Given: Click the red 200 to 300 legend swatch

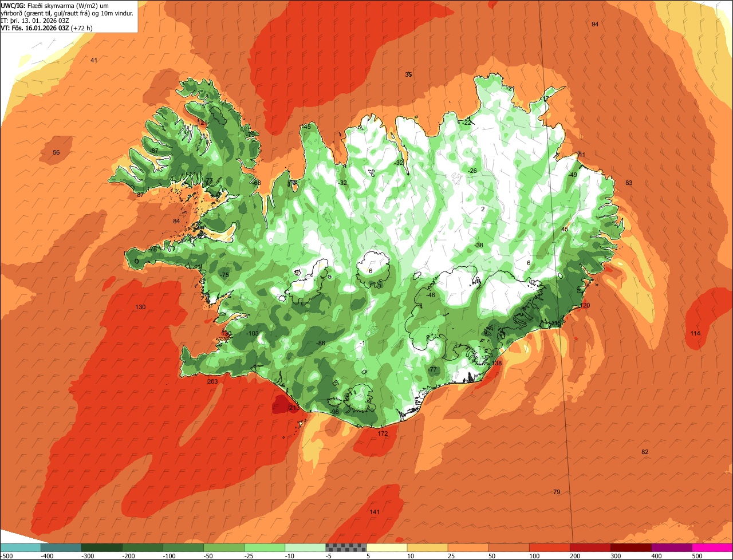Looking at the screenshot, I should click(590, 547).
